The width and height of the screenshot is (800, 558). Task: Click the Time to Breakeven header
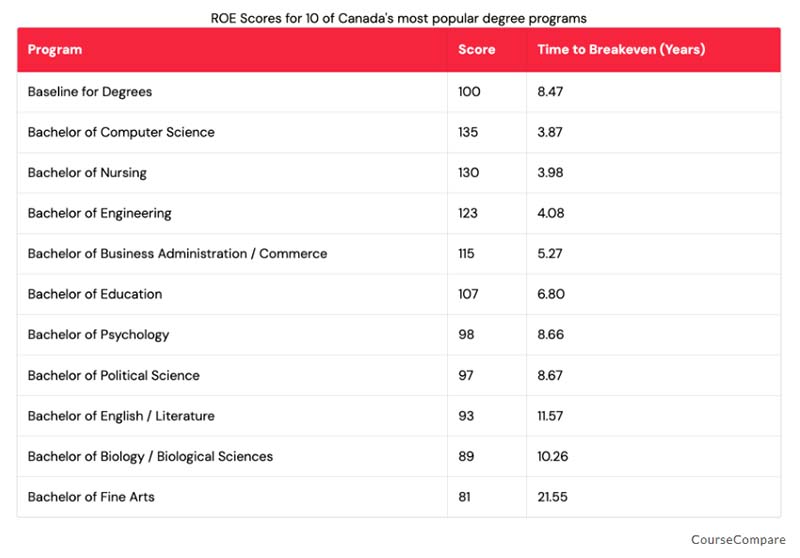(621, 50)
